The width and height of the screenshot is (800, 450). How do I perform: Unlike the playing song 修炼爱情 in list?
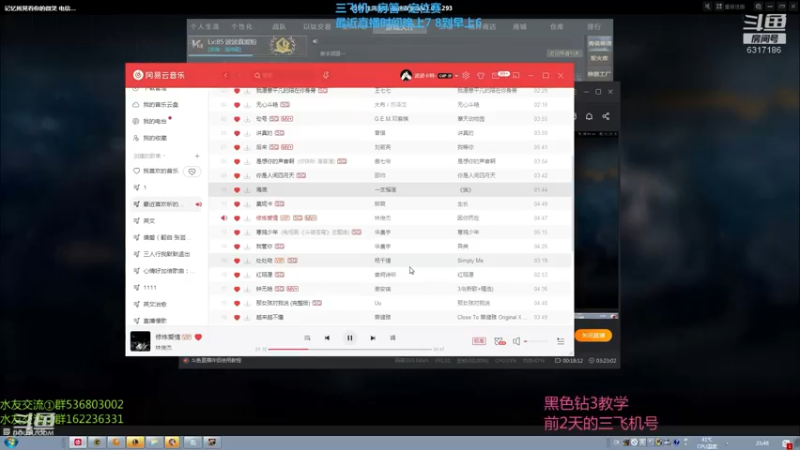coord(237,218)
